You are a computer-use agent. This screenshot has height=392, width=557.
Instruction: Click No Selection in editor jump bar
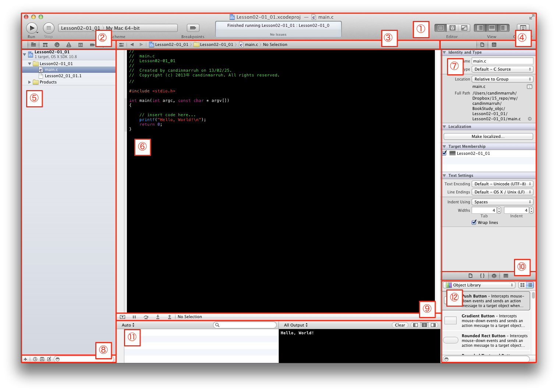point(275,44)
